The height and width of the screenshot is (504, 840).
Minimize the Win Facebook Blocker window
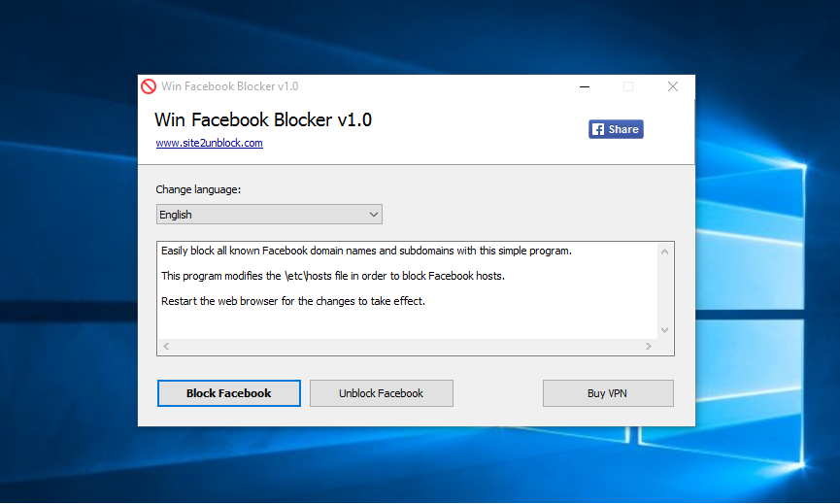585,86
